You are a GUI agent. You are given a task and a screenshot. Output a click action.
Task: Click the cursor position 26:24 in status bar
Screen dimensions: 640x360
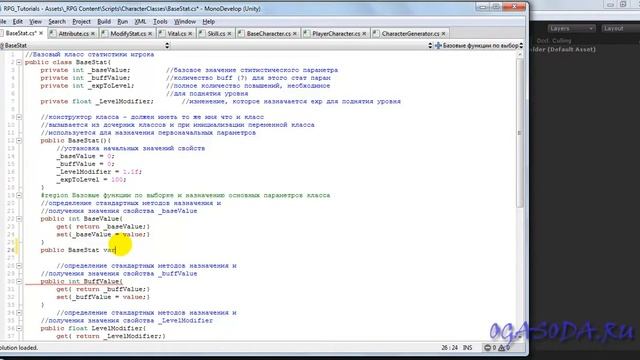(449, 348)
